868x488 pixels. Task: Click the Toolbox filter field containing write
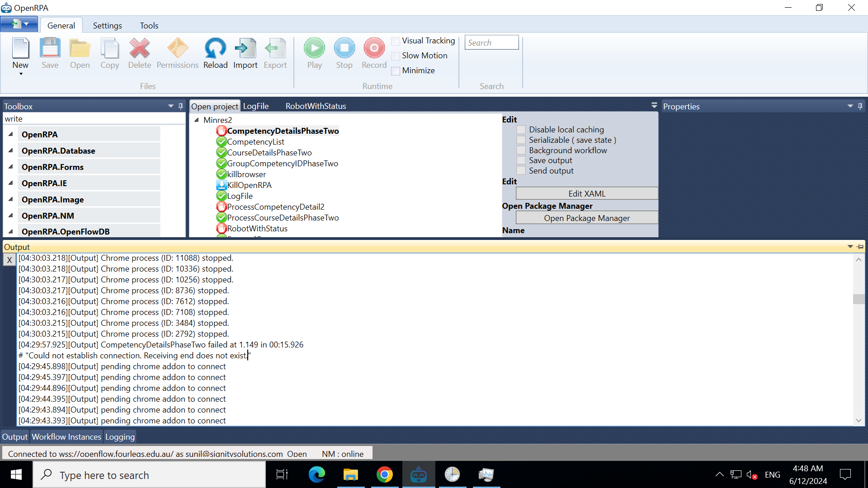pos(94,119)
